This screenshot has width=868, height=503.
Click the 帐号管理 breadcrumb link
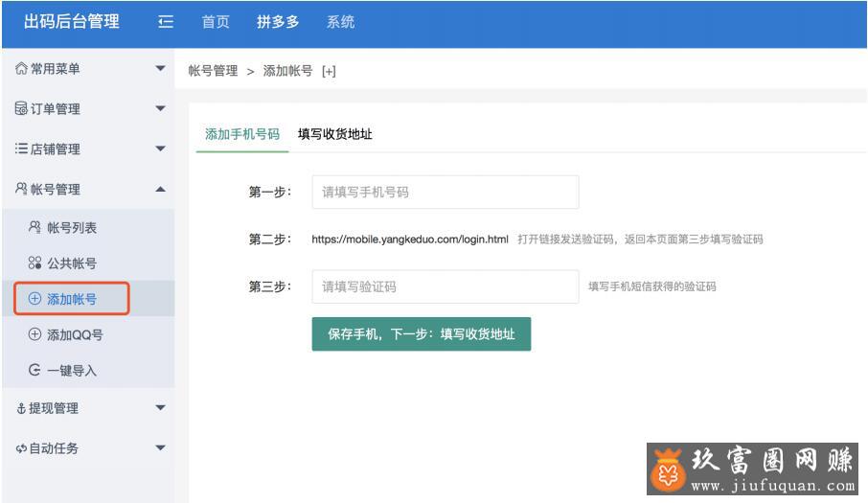coord(213,71)
